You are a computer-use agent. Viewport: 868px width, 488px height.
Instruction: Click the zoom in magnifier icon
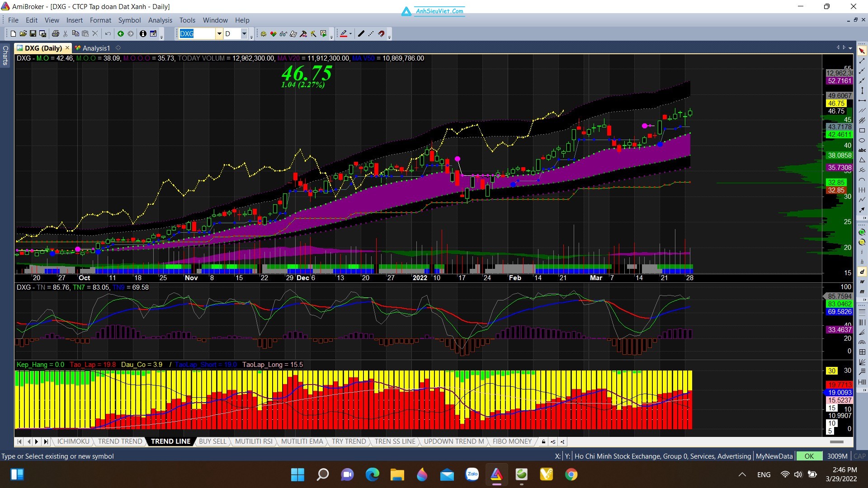862,232
